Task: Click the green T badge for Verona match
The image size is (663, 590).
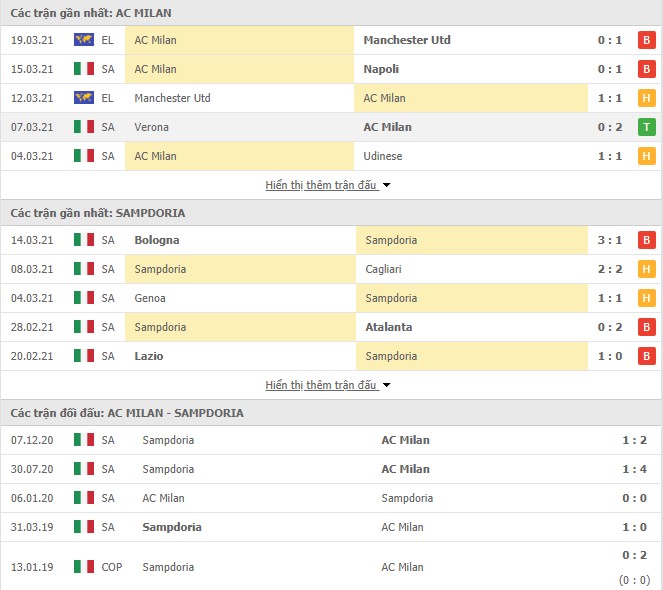Action: pos(647,127)
